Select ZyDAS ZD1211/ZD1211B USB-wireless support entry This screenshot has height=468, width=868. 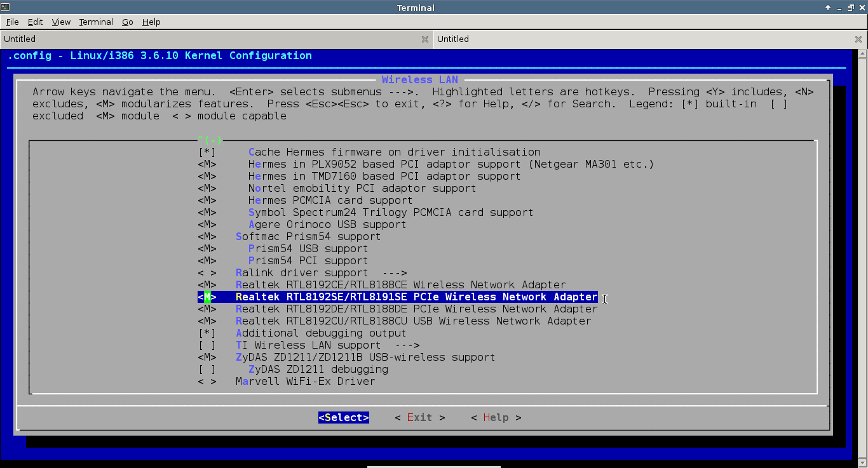click(365, 357)
